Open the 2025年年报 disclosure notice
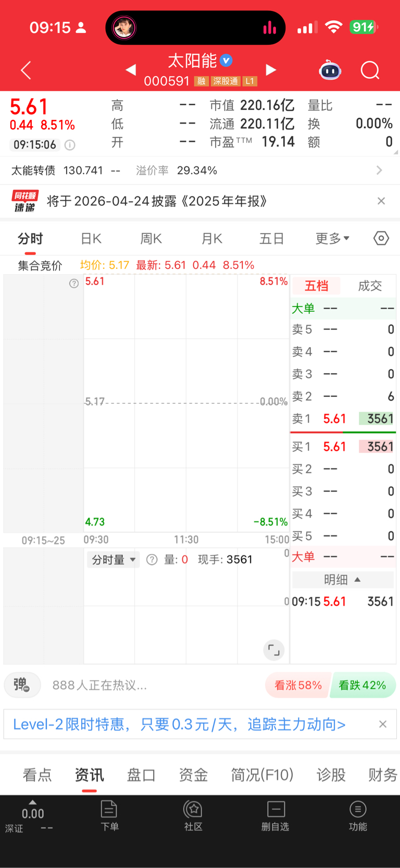This screenshot has height=868, width=400. tap(157, 201)
